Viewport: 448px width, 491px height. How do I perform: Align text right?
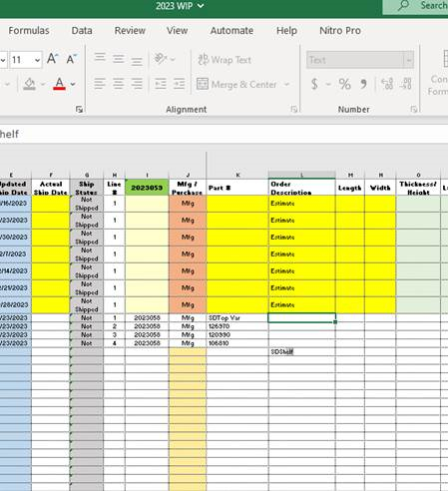click(137, 84)
